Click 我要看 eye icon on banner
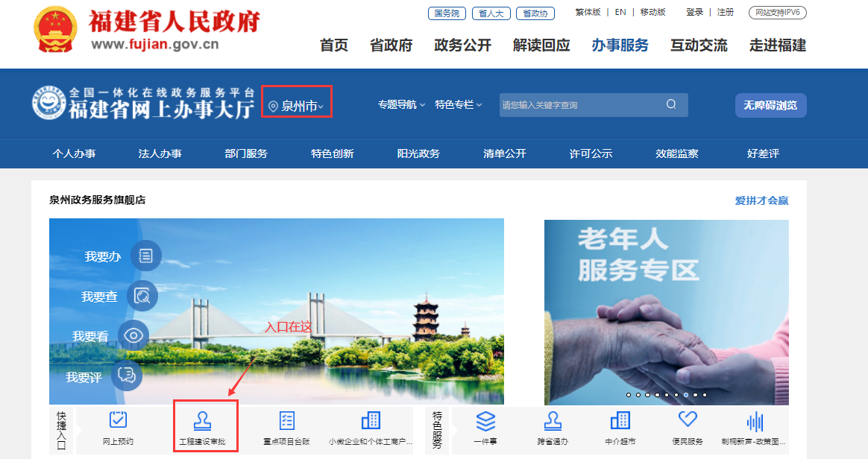 [133, 335]
